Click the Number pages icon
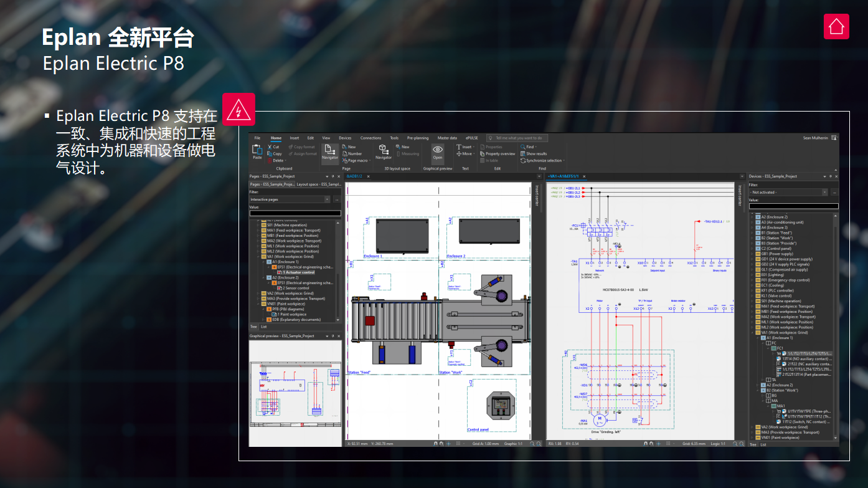 coord(344,153)
